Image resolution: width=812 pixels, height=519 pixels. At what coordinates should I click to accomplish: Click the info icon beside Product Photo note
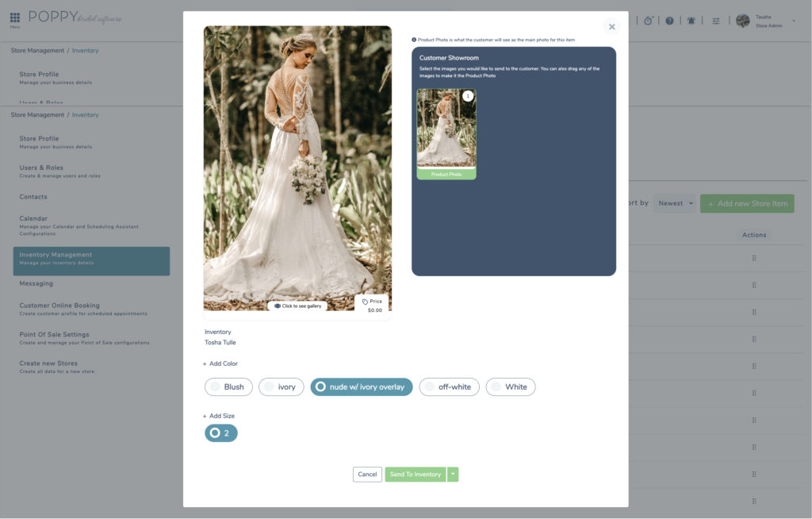pos(414,40)
